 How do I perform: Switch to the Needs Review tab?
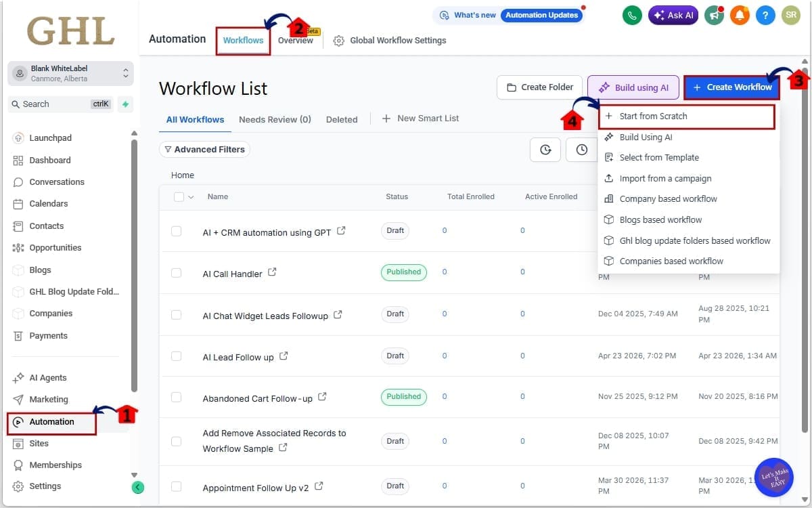pos(275,119)
